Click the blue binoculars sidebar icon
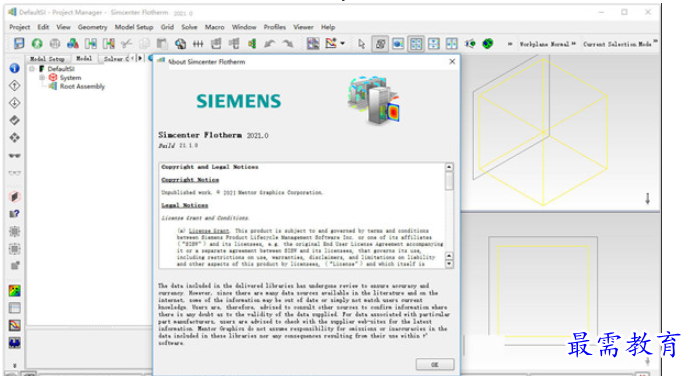This screenshot has height=376, width=689. pos(15,343)
